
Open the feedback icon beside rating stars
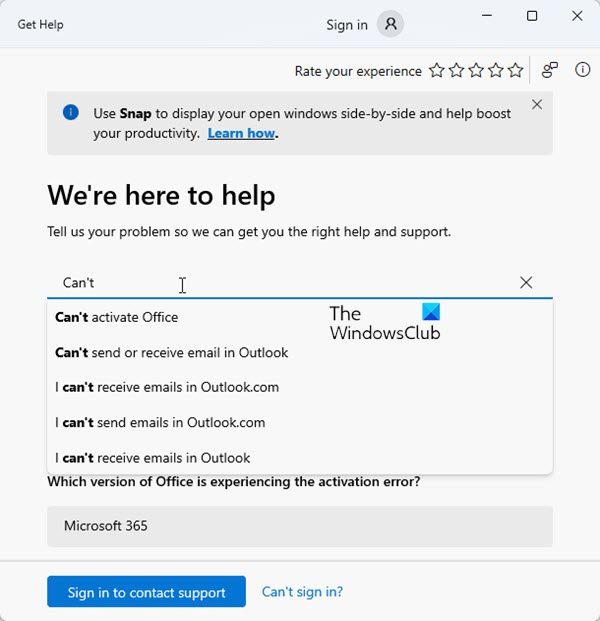[x=550, y=70]
